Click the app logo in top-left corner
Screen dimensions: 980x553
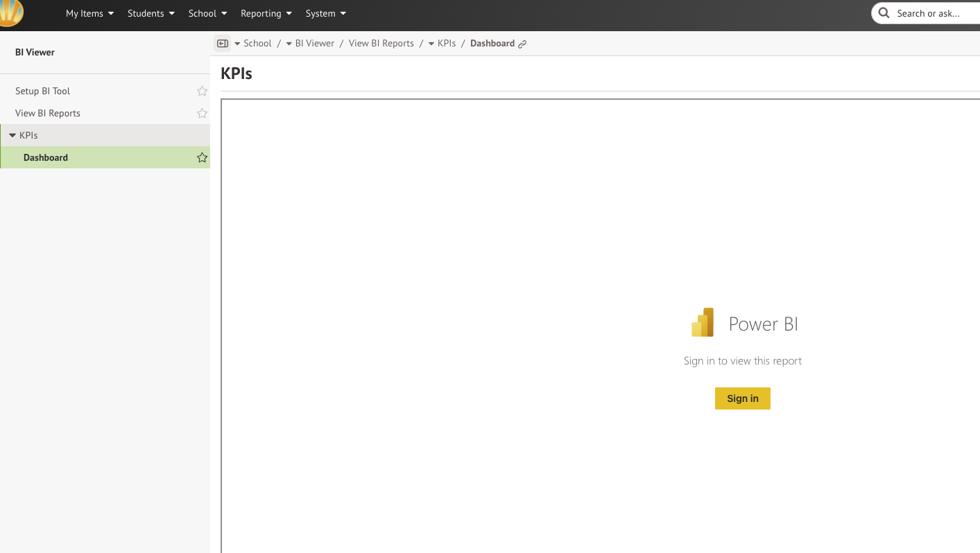[x=11, y=12]
